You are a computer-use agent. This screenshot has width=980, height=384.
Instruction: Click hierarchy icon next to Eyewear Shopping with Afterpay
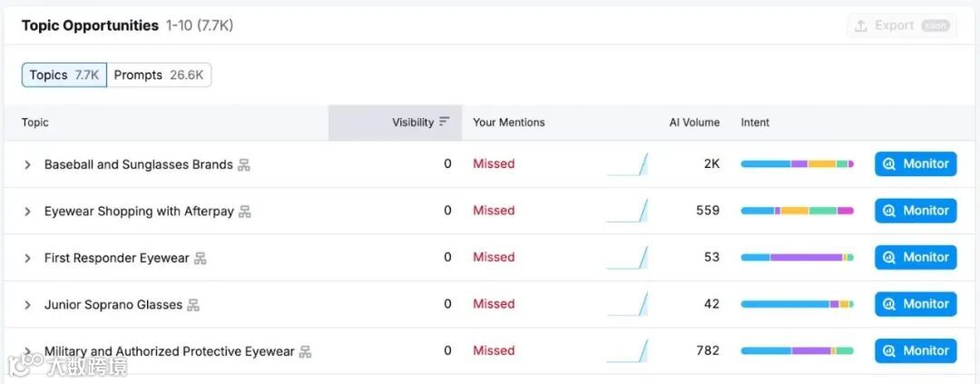pyautogui.click(x=244, y=212)
